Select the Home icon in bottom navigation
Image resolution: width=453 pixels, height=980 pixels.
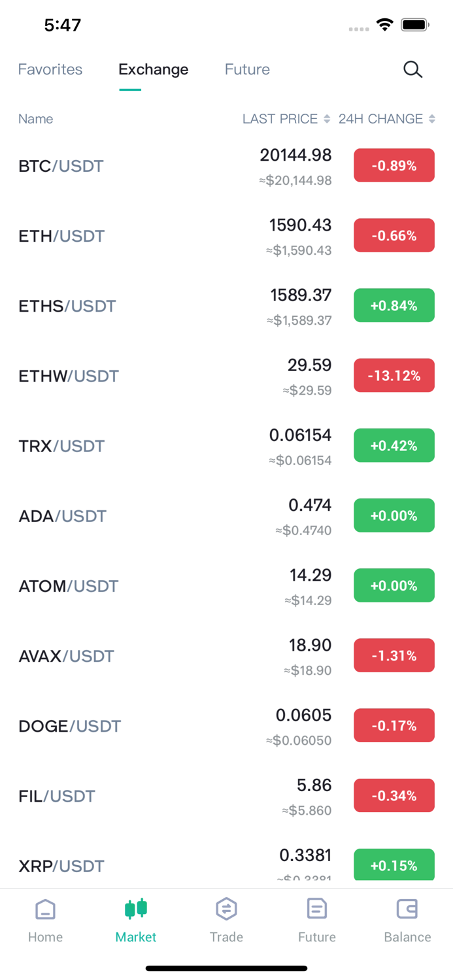pyautogui.click(x=45, y=909)
